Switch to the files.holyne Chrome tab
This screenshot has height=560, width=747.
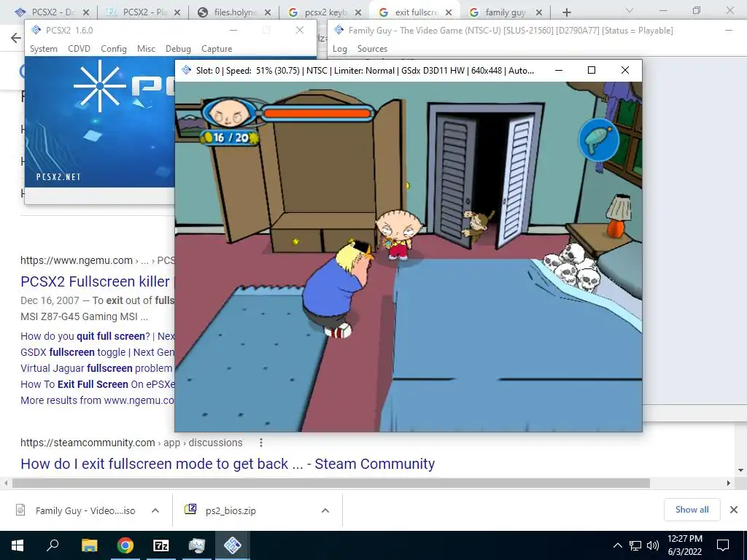click(x=234, y=12)
